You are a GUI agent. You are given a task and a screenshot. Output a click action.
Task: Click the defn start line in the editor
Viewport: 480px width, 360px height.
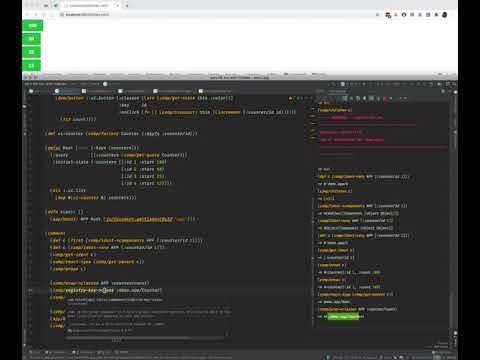point(65,212)
